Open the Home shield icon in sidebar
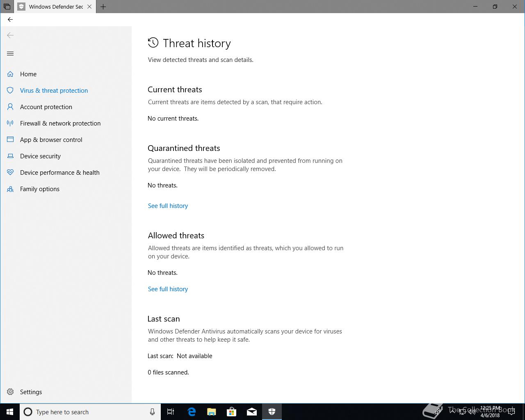Screen dimensions: 525x420 (x=10, y=74)
